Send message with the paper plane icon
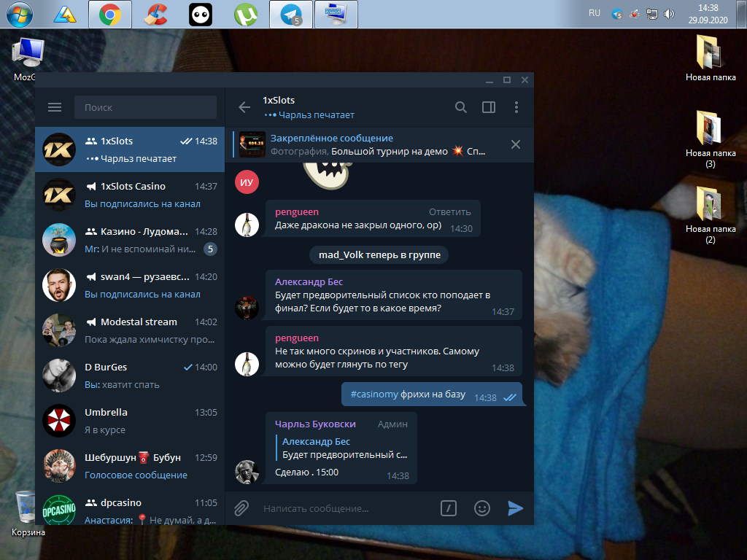Image resolution: width=747 pixels, height=560 pixels. tap(516, 508)
